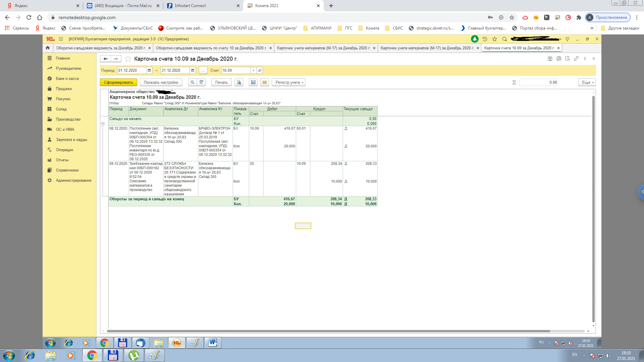Switch to Оборотно-сальдовая ведомость за Декабрь tab
Viewport: 644px width, 362px height.
[101, 48]
